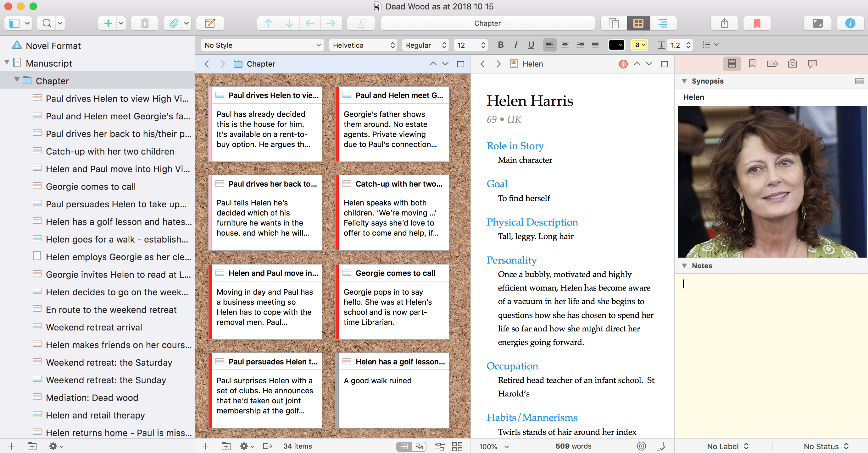Add a new document with green plus
The image size is (868, 453).
coord(108,23)
